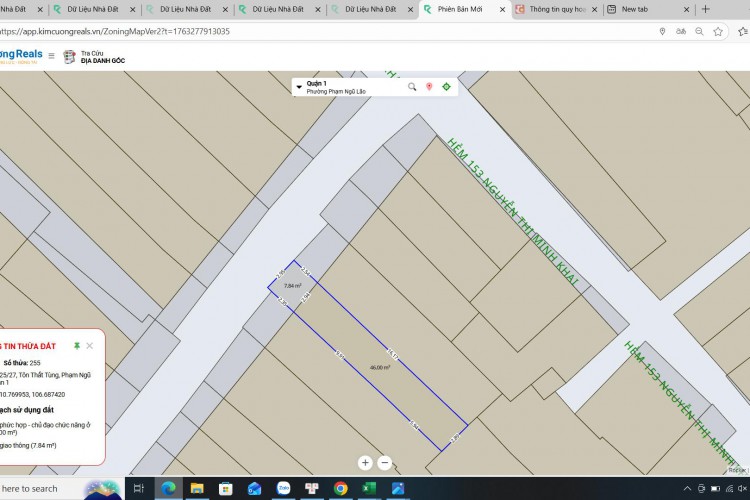Click the location permission icon in address bar
Screen dimensions: 750x500
coord(662,32)
